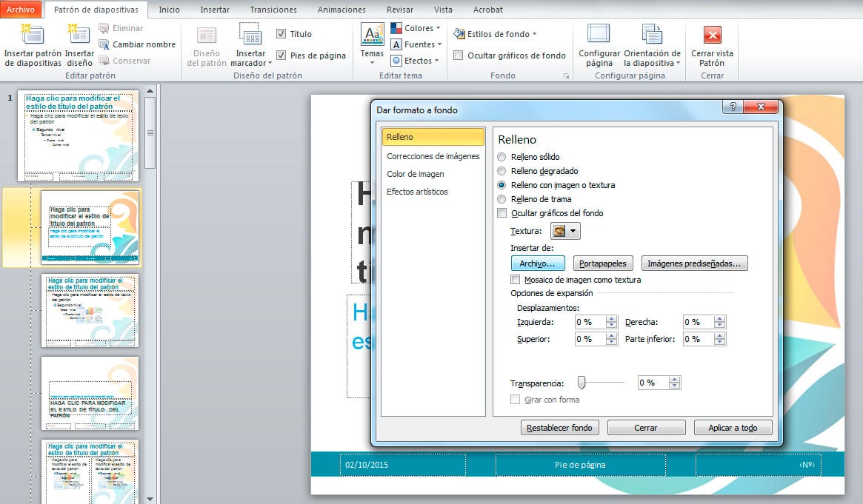The height and width of the screenshot is (504, 863).
Task: Select Color de imagen category
Action: pyautogui.click(x=433, y=174)
